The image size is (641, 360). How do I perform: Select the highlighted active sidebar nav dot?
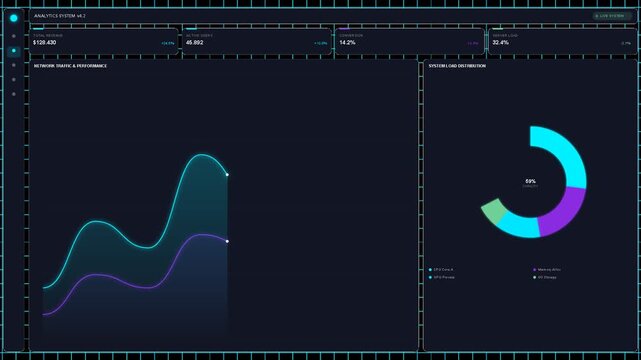14,51
